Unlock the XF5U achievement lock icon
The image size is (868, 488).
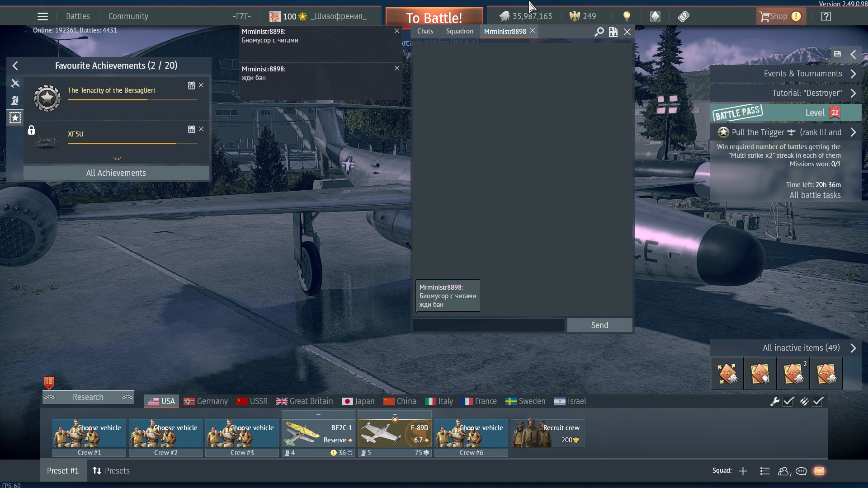point(31,131)
